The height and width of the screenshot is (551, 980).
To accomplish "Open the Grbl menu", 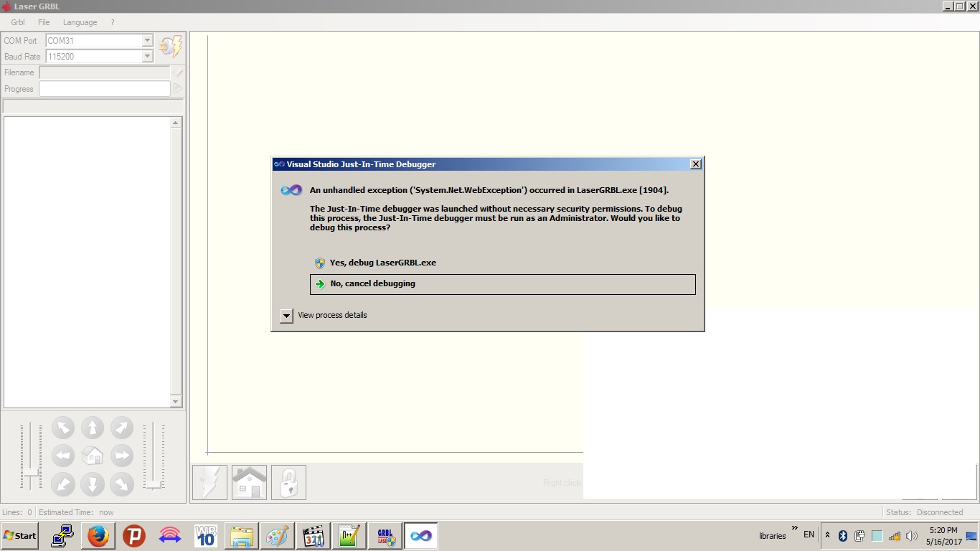I will 18,22.
